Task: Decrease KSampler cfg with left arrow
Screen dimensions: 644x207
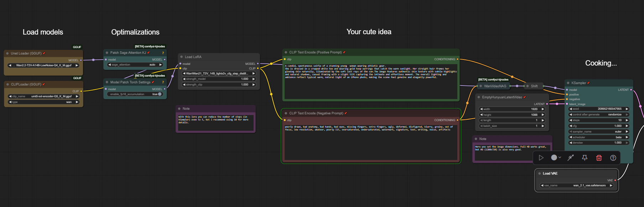Action: click(571, 126)
